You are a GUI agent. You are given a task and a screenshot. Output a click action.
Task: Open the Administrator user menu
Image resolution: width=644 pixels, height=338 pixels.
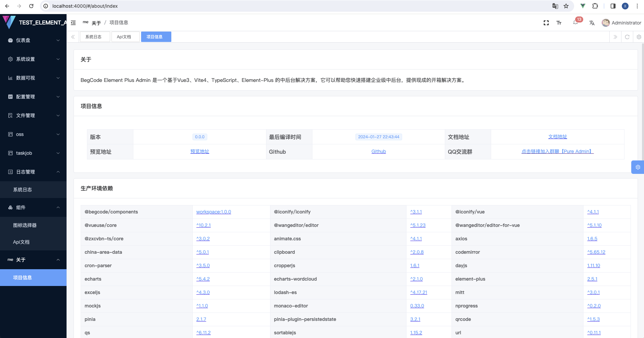coord(621,23)
